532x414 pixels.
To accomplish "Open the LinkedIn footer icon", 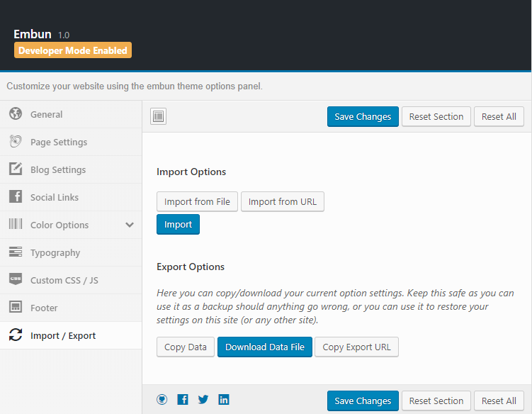I will click(224, 399).
